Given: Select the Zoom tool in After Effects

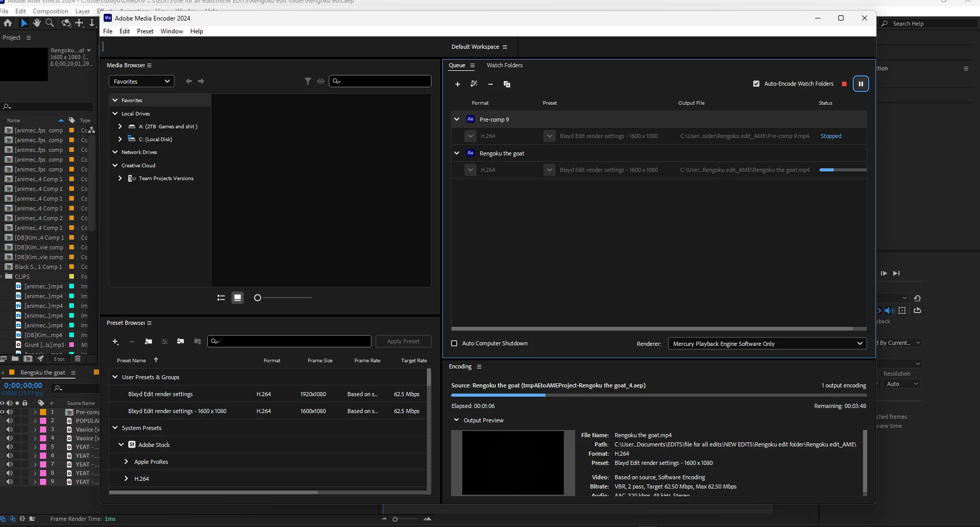Looking at the screenshot, I should [x=50, y=23].
